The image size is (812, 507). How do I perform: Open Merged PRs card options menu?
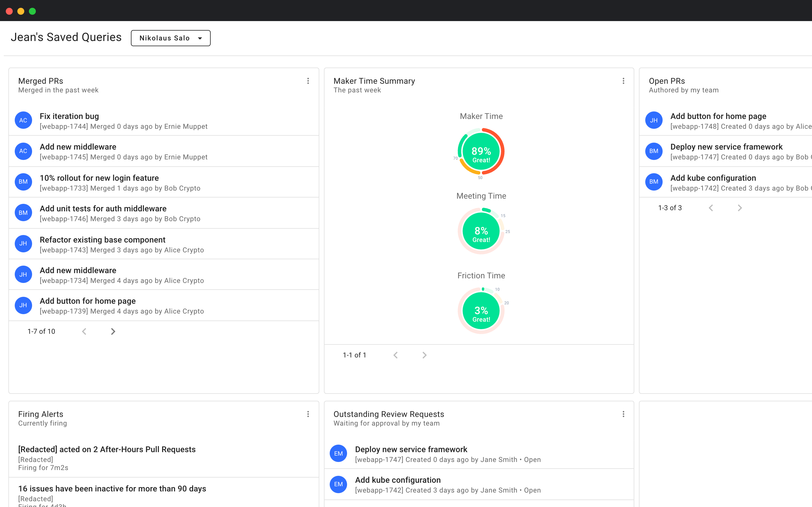(308, 81)
